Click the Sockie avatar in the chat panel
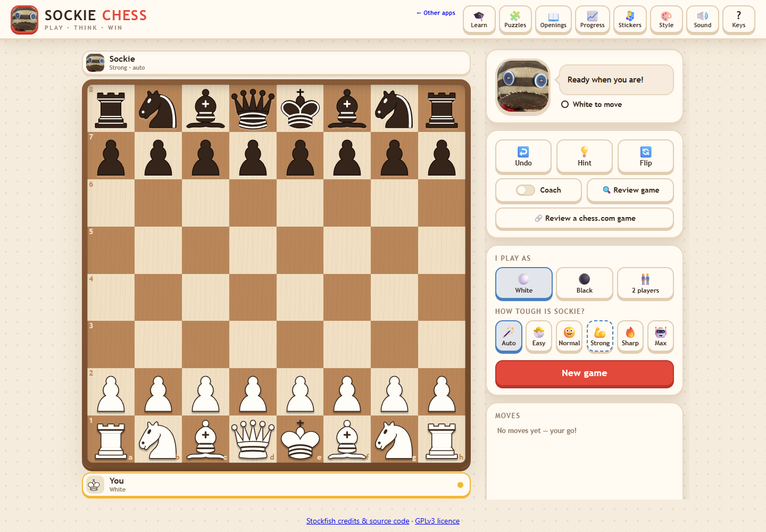 523,87
